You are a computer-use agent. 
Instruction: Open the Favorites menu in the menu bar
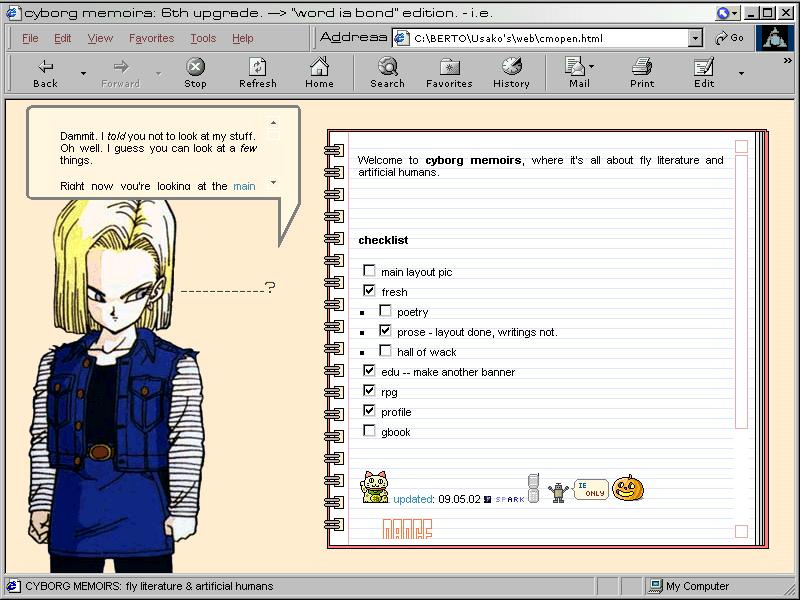152,38
